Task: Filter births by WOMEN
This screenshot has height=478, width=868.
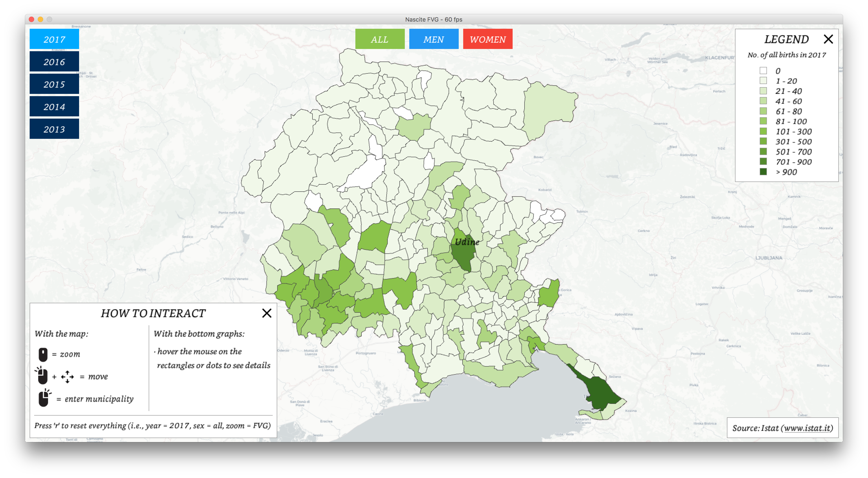Action: pos(487,39)
